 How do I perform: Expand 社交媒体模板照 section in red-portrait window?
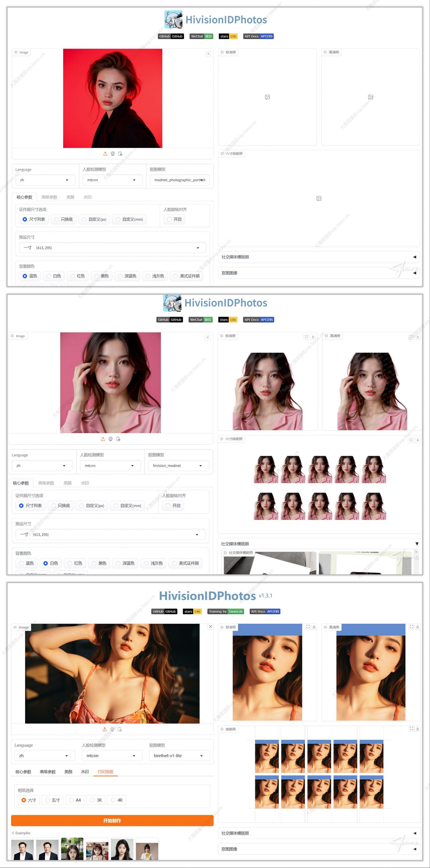tap(319, 257)
